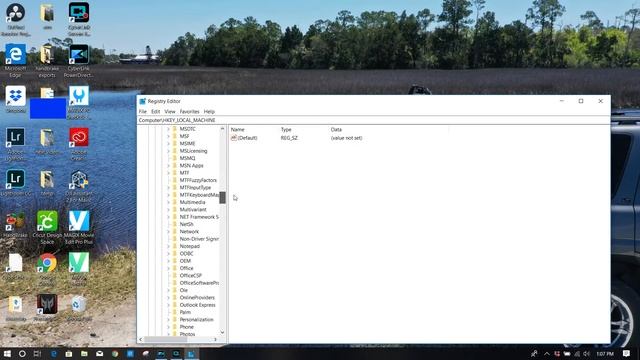Screen dimensions: 640x360
Task: Open the Recycle Bin
Action: tap(78, 304)
